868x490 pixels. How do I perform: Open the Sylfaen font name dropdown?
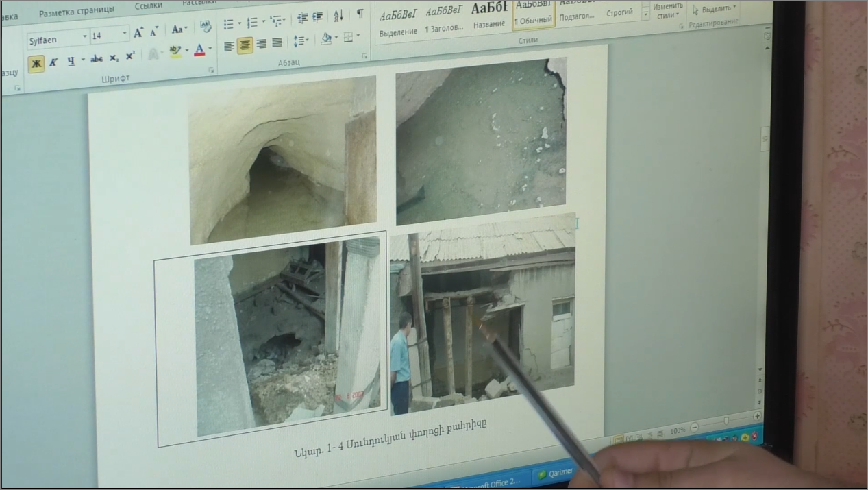pos(86,36)
